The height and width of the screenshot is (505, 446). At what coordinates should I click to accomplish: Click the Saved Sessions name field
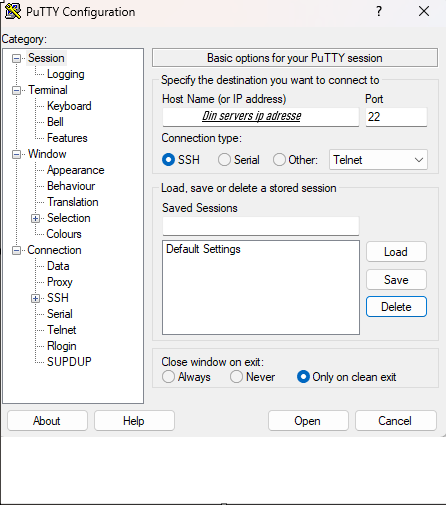(x=261, y=226)
